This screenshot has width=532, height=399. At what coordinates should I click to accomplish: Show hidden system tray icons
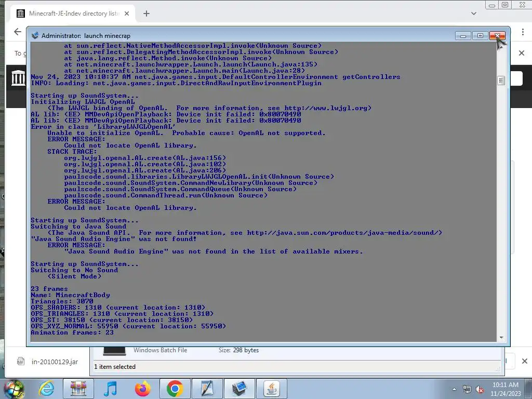tap(454, 389)
